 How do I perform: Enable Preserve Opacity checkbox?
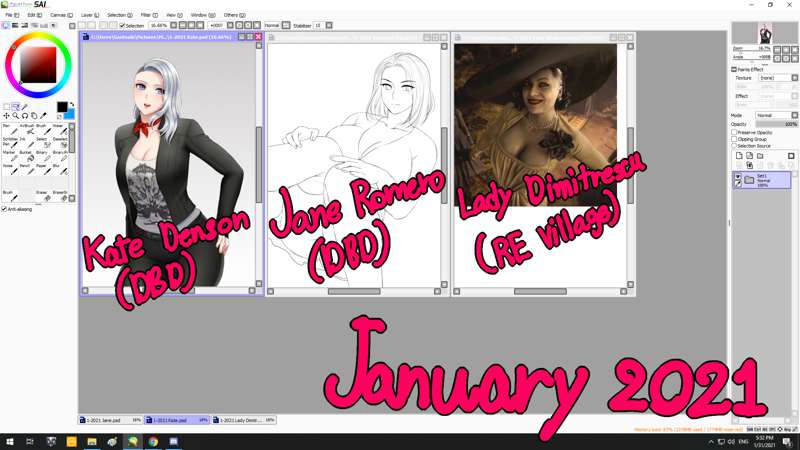[735, 132]
